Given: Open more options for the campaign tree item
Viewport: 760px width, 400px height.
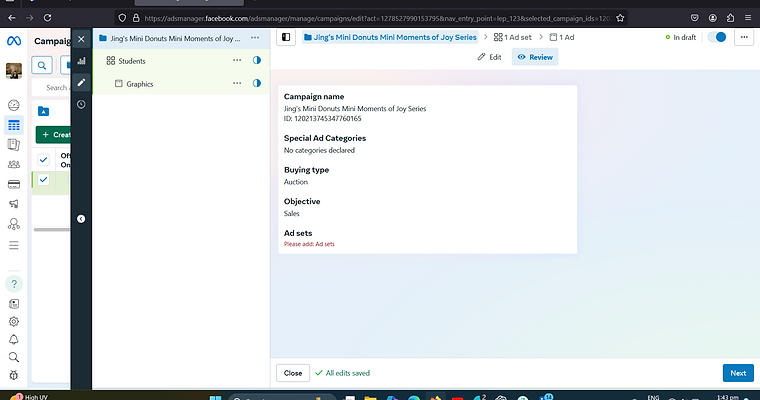Looking at the screenshot, I should [x=255, y=38].
